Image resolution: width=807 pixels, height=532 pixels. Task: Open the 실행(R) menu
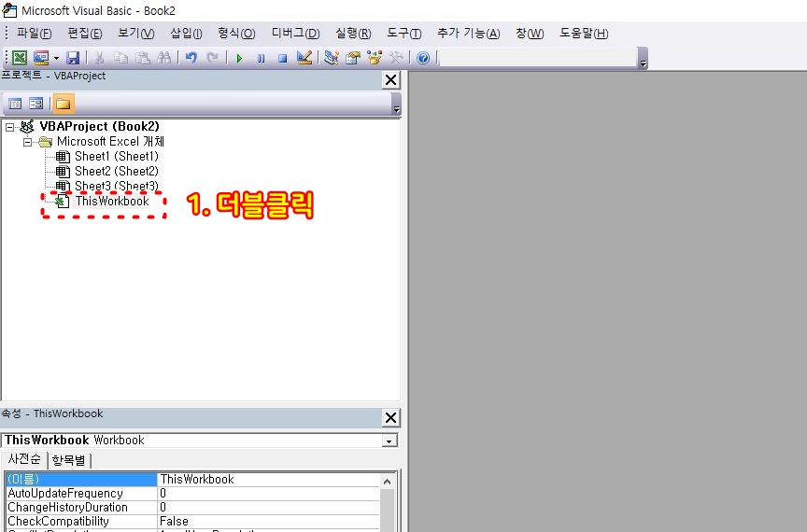pos(353,34)
